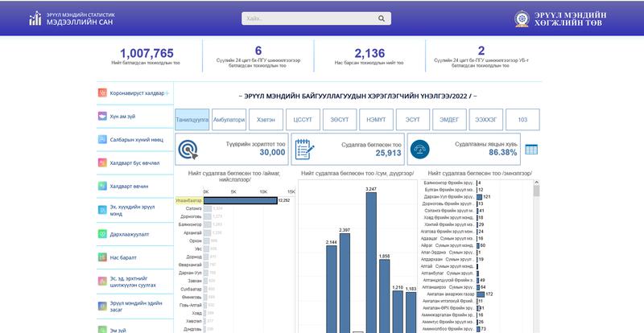
Task: Click the Эх, хүүхдийн эрүүл мэнд icon
Action: [102, 210]
